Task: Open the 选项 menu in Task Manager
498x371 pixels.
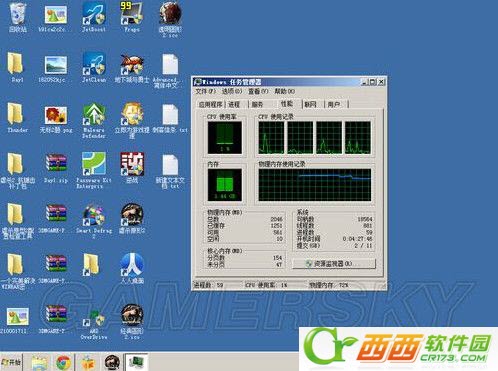Action: coord(232,91)
